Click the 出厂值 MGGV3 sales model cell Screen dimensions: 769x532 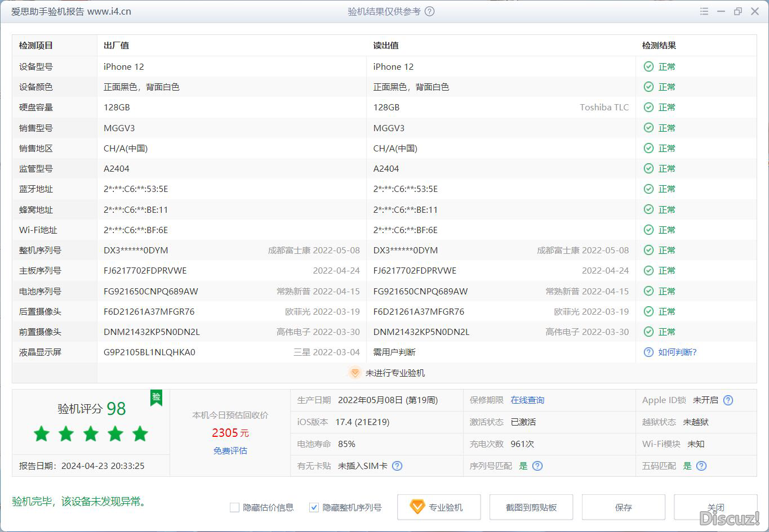119,128
